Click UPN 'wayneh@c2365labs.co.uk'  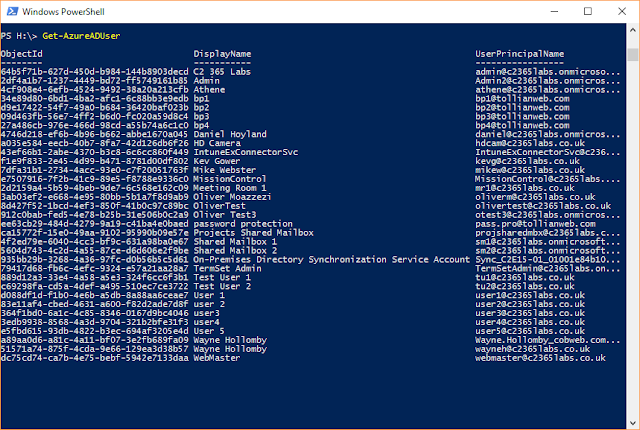[x=533, y=349]
